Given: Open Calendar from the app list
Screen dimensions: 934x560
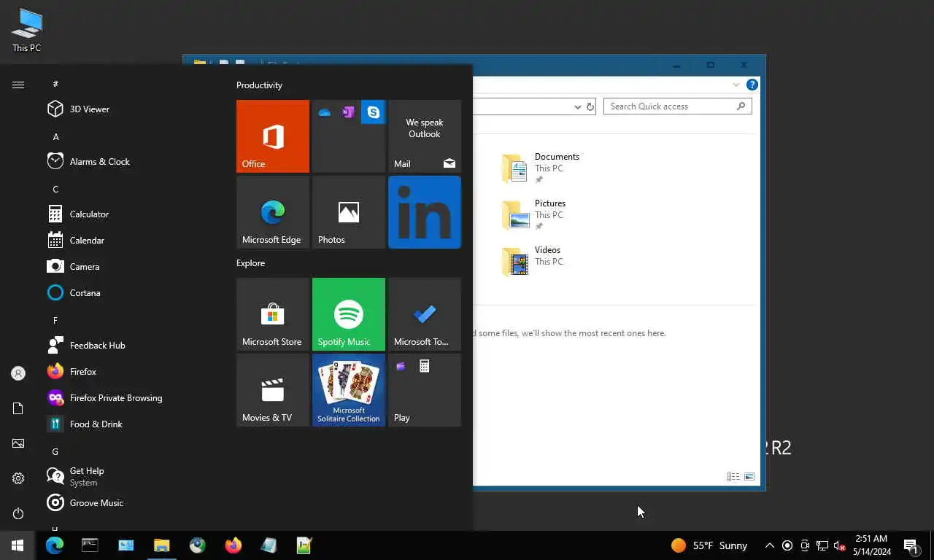Looking at the screenshot, I should [130, 241].
